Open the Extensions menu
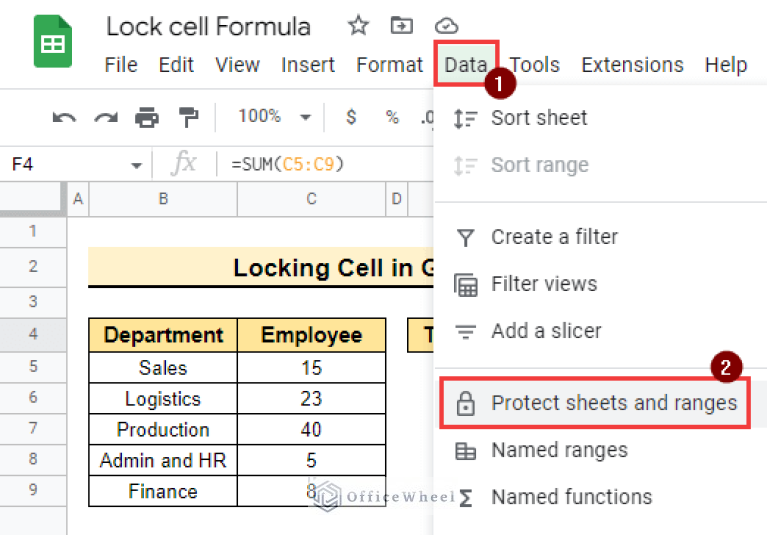 (x=632, y=65)
